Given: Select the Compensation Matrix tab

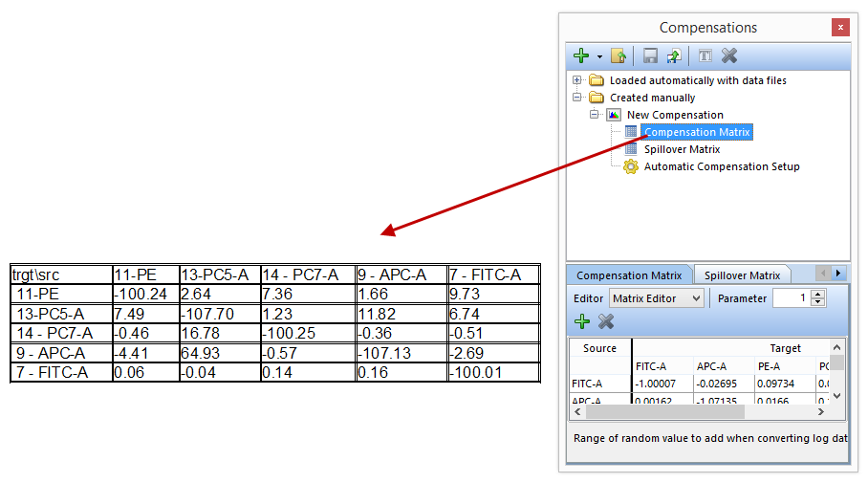Looking at the screenshot, I should coord(629,275).
